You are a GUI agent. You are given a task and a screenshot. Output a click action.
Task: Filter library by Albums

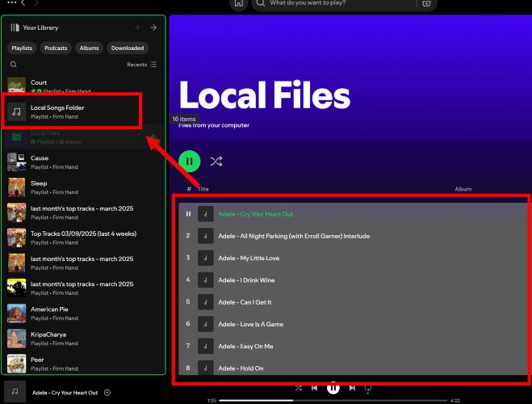(90, 48)
